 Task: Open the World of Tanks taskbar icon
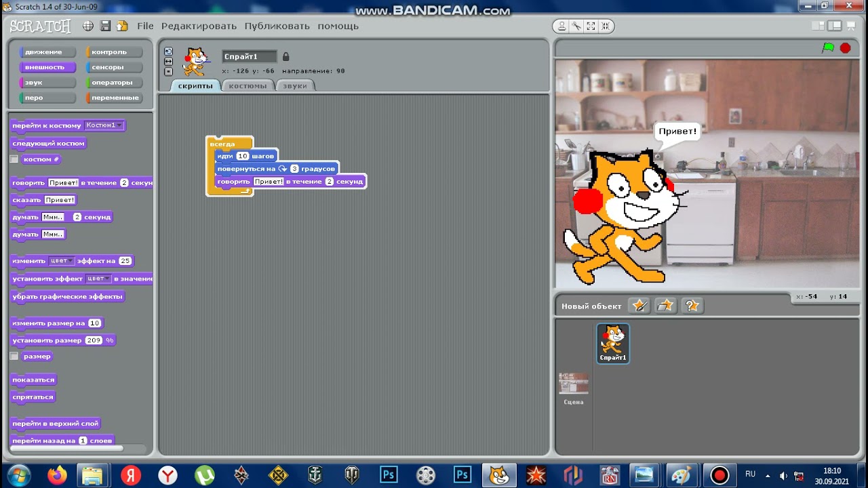[353, 475]
